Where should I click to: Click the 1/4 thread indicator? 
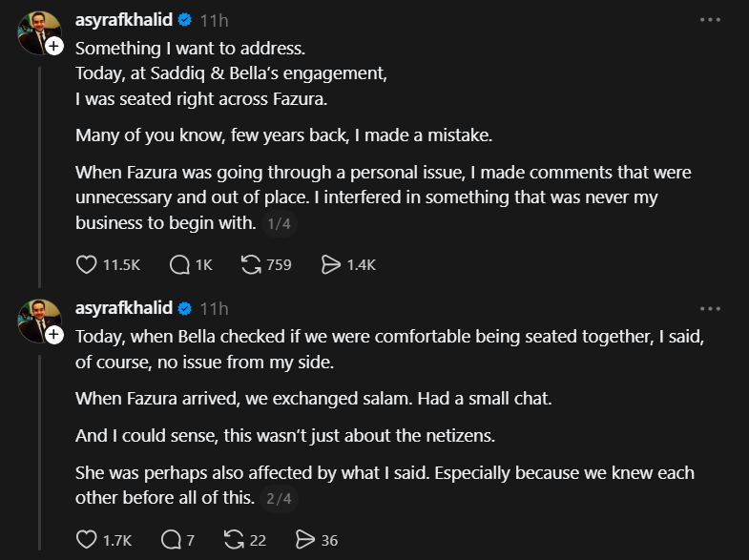click(279, 223)
